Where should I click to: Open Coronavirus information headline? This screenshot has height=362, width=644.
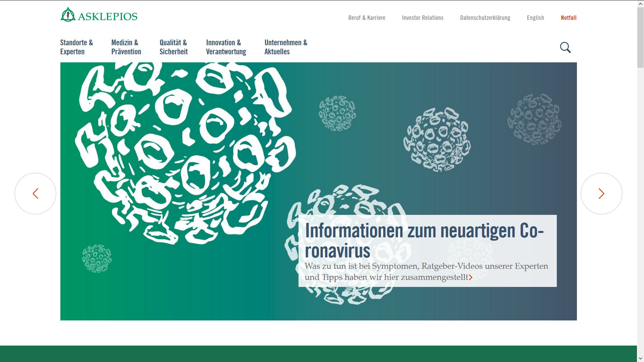point(424,240)
